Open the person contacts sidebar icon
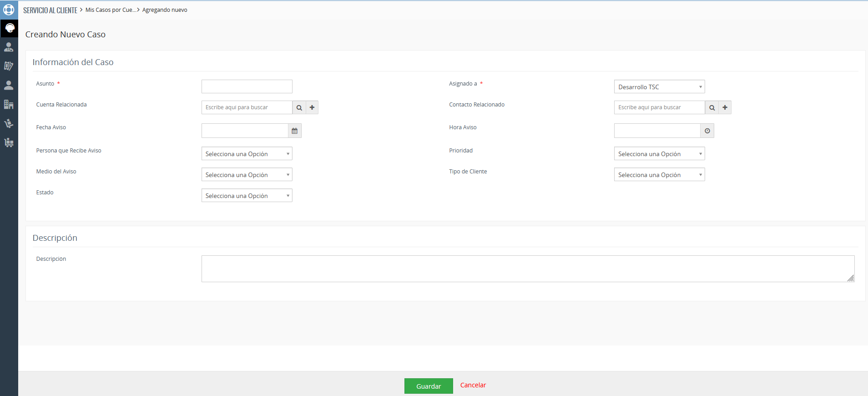Image resolution: width=868 pixels, height=396 pixels. coord(9,85)
